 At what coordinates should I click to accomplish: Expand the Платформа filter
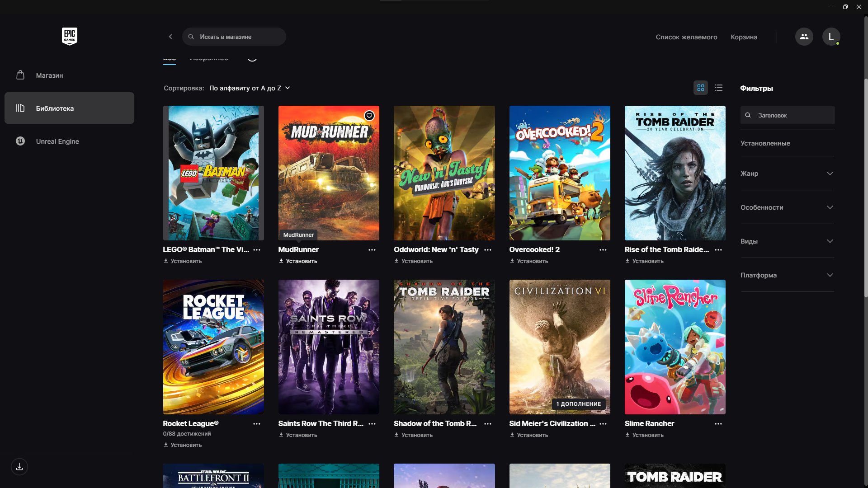coord(787,275)
